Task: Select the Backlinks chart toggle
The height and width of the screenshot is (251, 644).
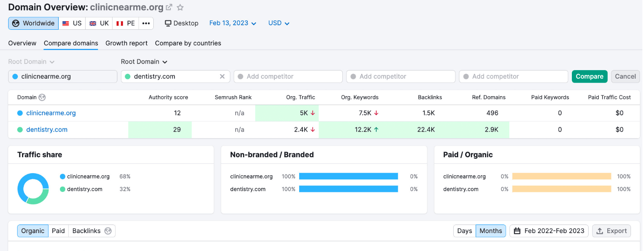Action: (92, 231)
